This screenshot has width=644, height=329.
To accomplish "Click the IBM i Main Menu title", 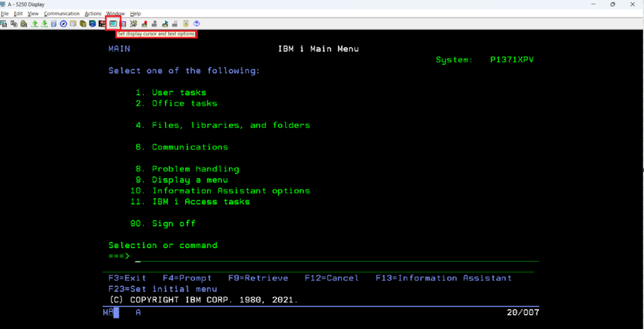I will (318, 49).
